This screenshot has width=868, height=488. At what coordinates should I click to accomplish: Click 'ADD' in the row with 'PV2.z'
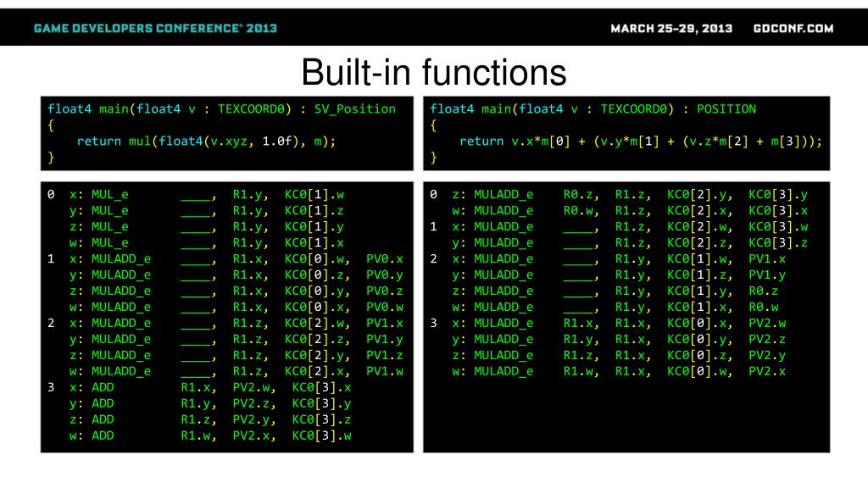(x=103, y=403)
